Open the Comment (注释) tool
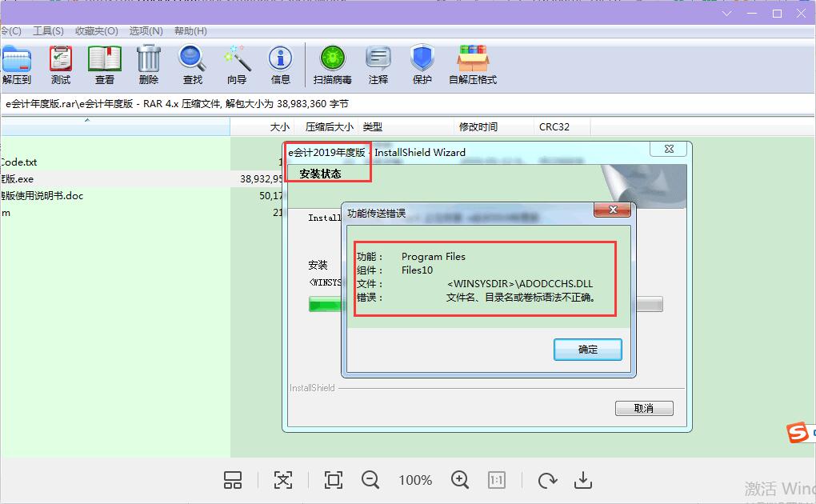The height and width of the screenshot is (504, 816). click(x=378, y=65)
